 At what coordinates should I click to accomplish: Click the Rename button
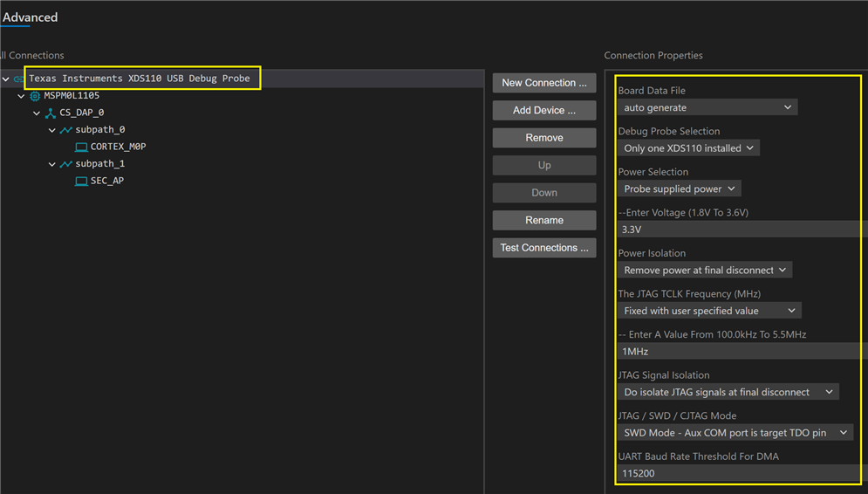pyautogui.click(x=544, y=220)
